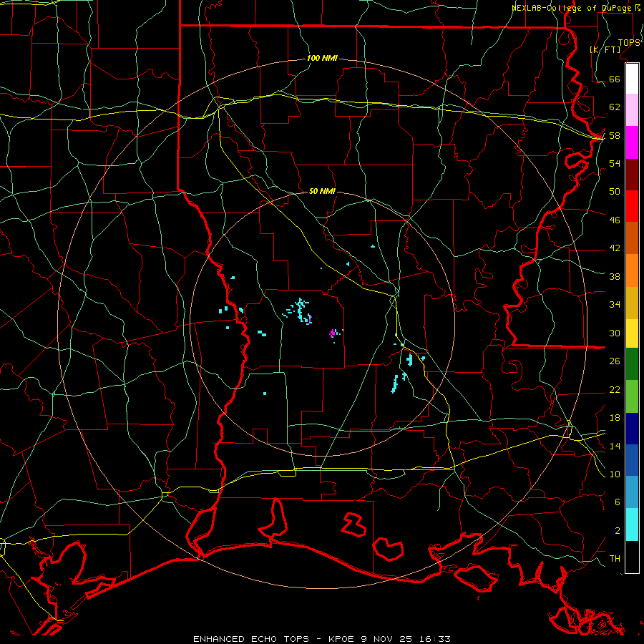Select the dark maroon legend swatch
Image resolution: width=644 pixels, height=644 pixels.
632,175
